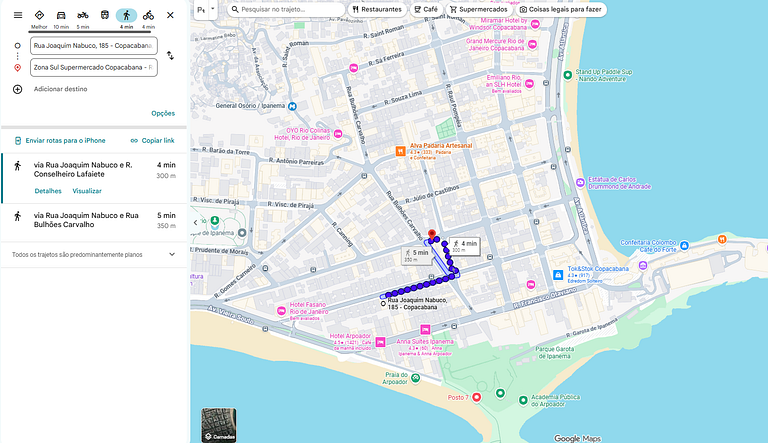This screenshot has height=443, width=768.
Task: Select route via R. Conselheiro Lafaiete
Action: click(x=94, y=178)
